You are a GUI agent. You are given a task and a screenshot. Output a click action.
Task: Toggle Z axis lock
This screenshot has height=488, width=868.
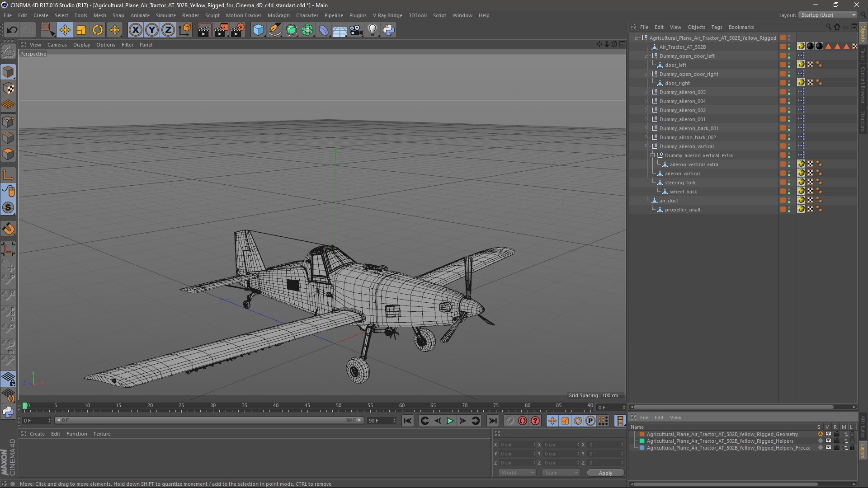click(168, 30)
